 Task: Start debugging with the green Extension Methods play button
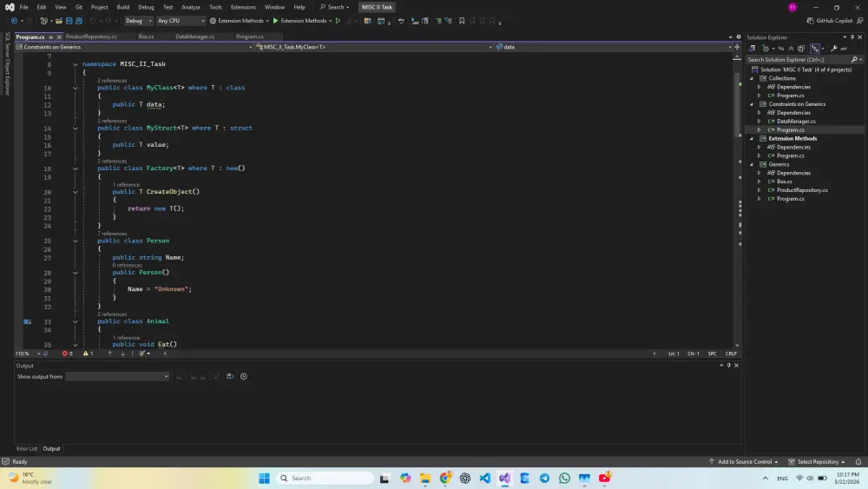[x=299, y=21]
